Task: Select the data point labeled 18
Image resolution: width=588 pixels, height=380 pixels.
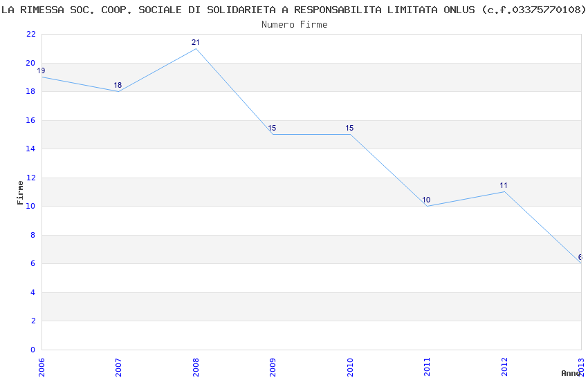Action: coord(118,85)
